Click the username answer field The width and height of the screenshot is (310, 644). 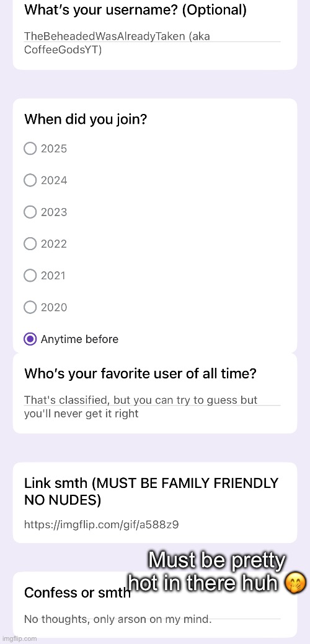click(152, 43)
